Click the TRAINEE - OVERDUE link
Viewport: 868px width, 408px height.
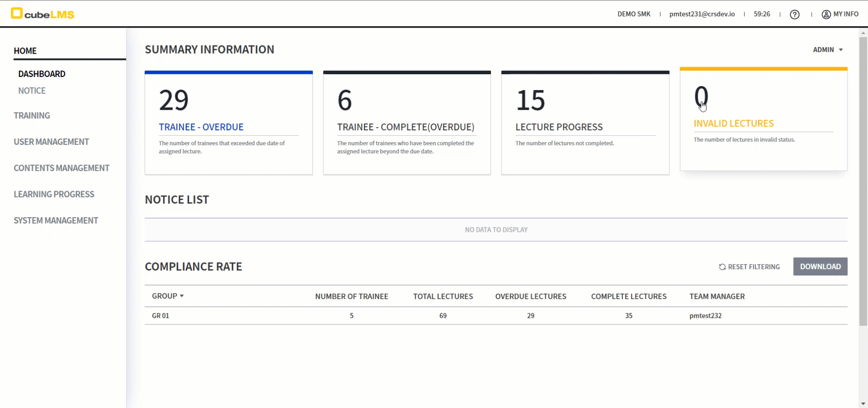(201, 127)
